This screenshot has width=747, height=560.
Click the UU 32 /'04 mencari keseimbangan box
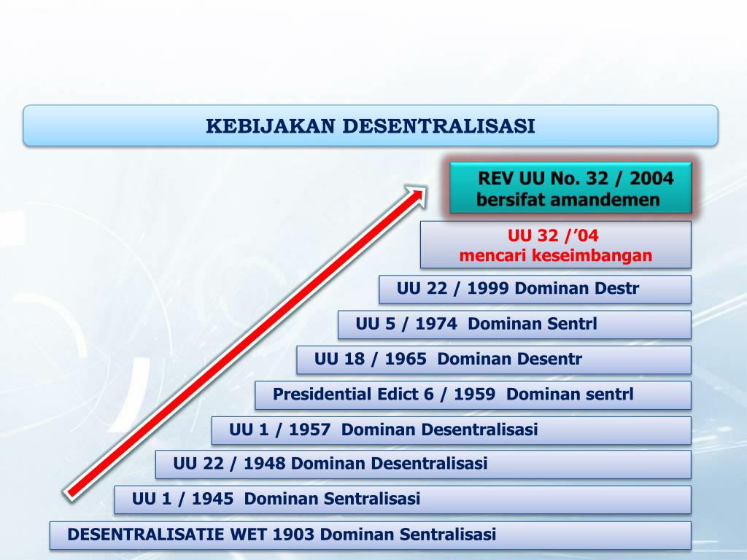[555, 245]
